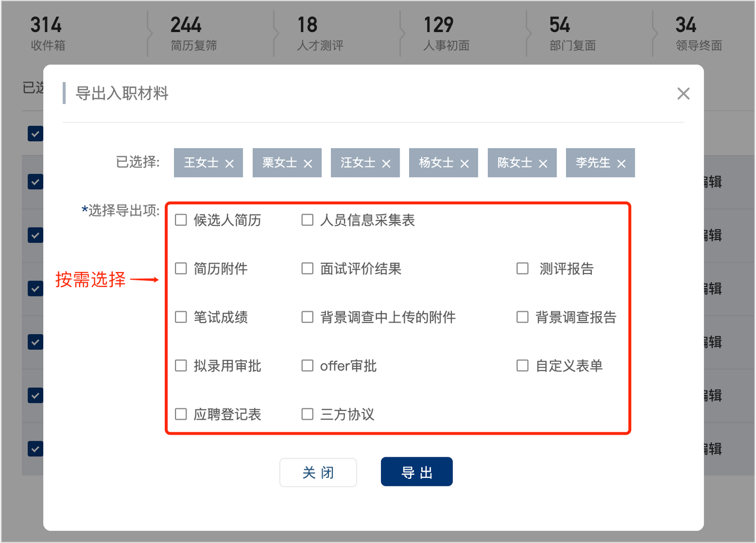Screen dimensions: 756x543
Task: Tick the offer审批 checkbox
Action: click(307, 366)
